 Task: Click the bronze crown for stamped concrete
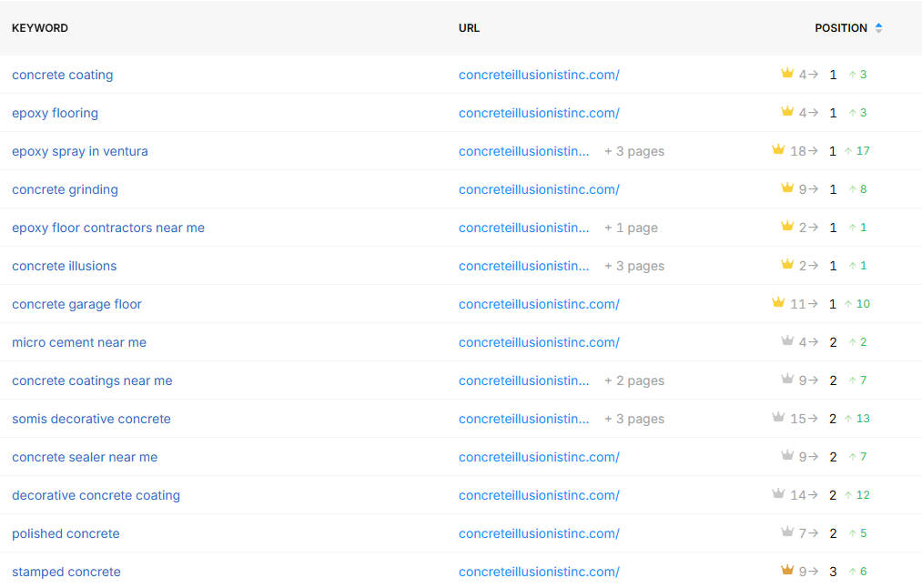[x=787, y=570]
